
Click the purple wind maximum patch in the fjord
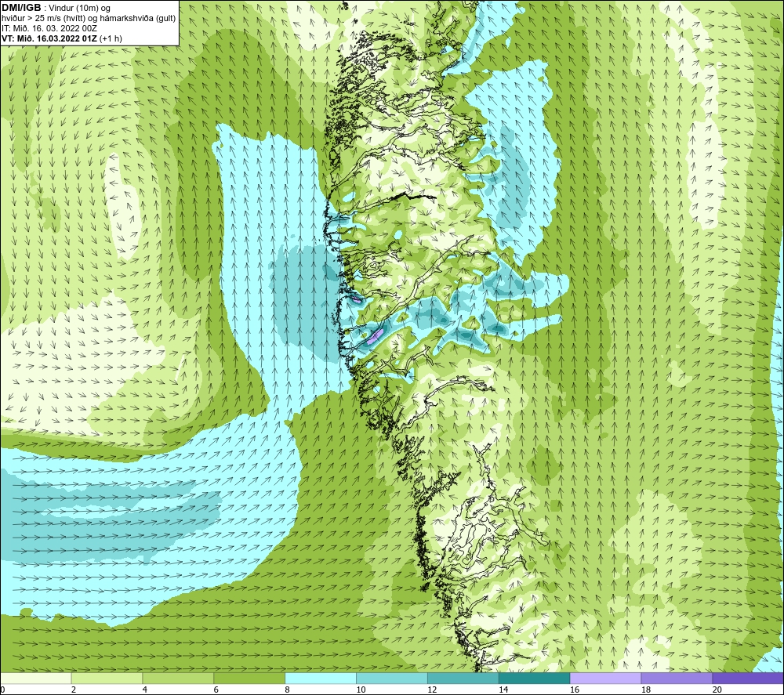pos(375,336)
